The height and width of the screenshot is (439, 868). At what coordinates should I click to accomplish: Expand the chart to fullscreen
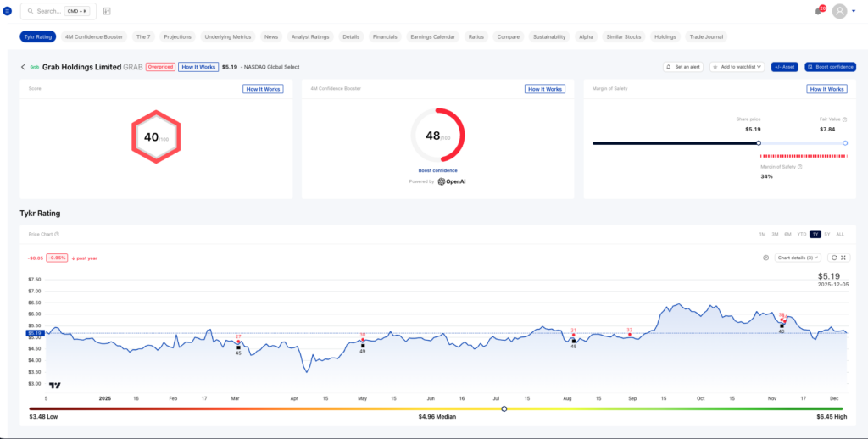pyautogui.click(x=843, y=258)
